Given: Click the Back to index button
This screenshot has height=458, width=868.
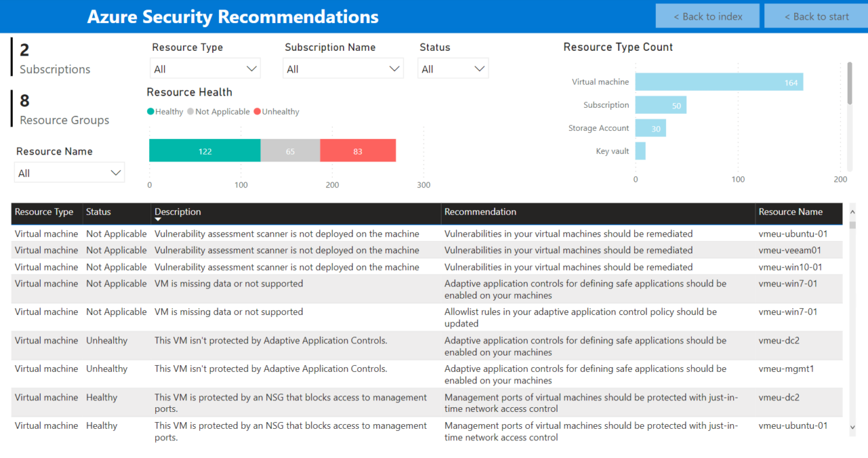Looking at the screenshot, I should point(707,16).
